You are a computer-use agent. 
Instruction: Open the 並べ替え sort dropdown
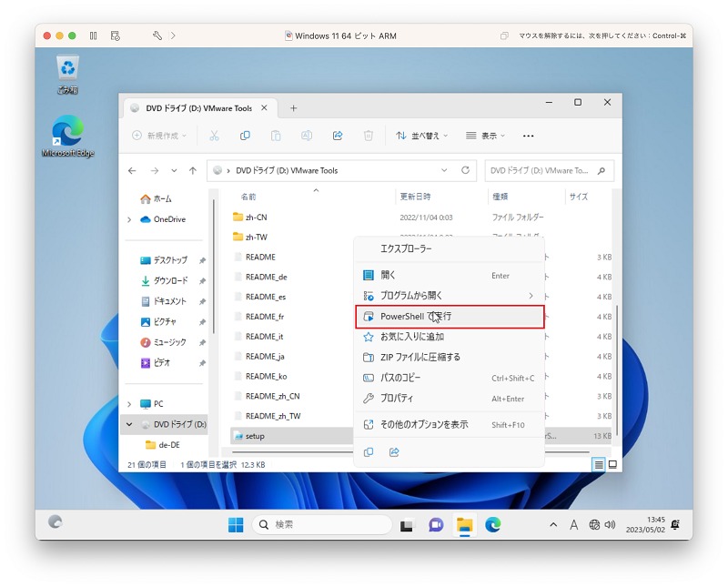click(421, 136)
